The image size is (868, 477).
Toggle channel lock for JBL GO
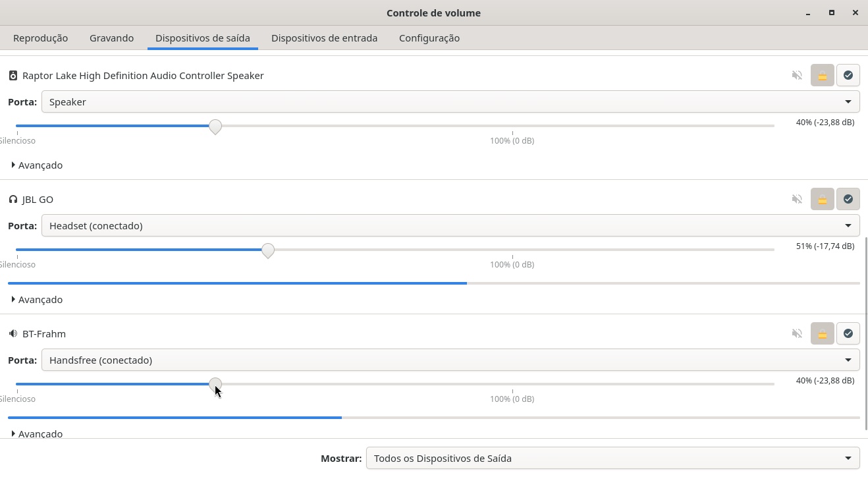(x=822, y=199)
